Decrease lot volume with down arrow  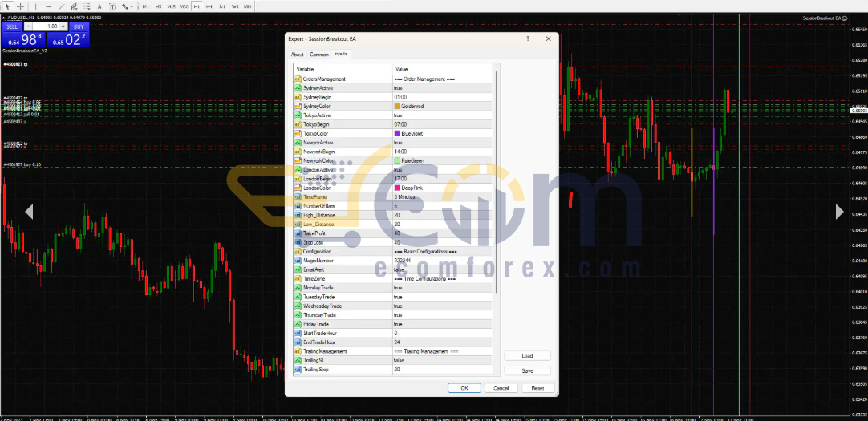click(29, 26)
